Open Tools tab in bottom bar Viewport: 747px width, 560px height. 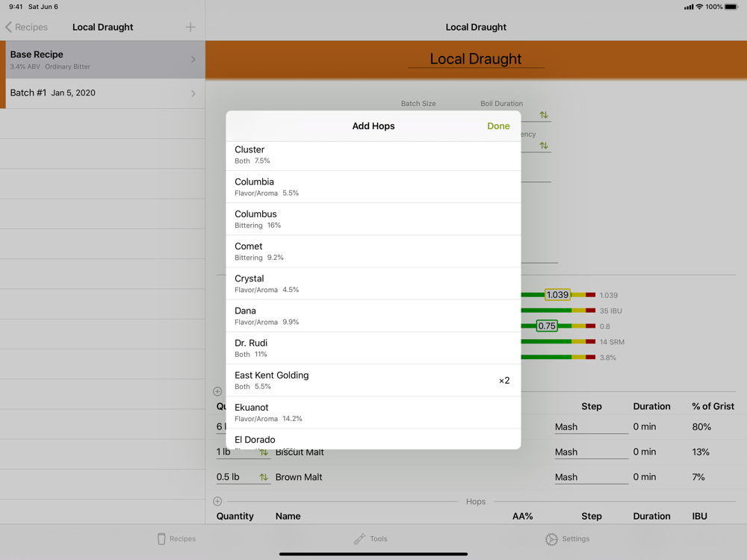(371, 538)
